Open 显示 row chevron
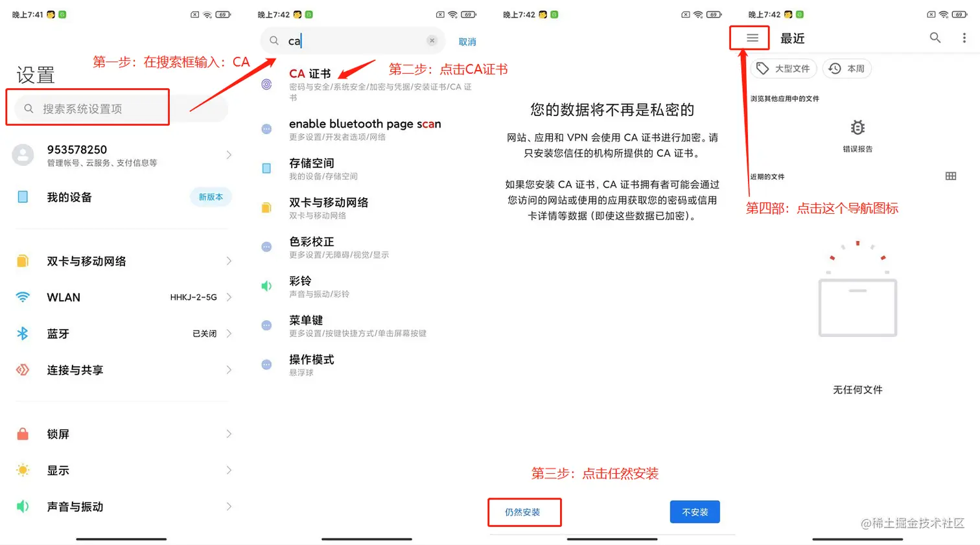Screen dimensions: 980x545 pyautogui.click(x=229, y=470)
